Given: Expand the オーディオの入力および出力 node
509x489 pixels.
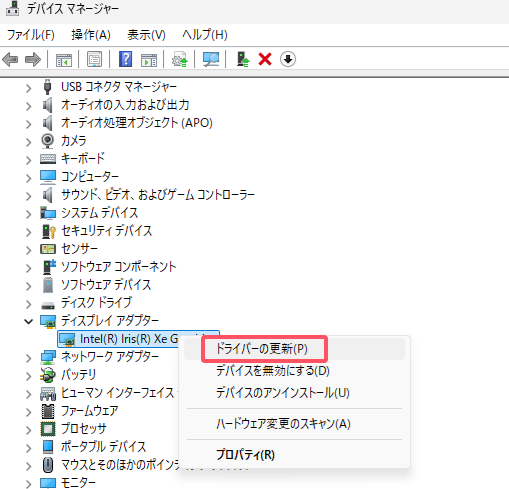Looking at the screenshot, I should click(x=29, y=106).
